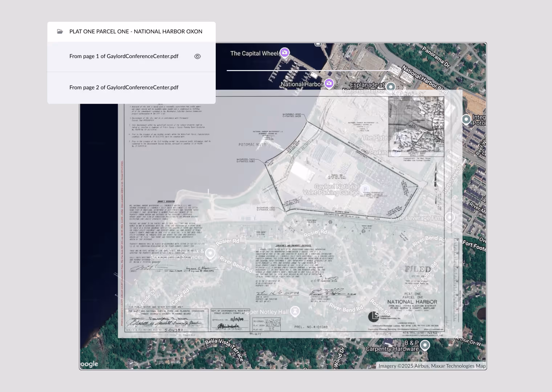Click the 'Panorama Dr' street label

pyautogui.click(x=436, y=57)
